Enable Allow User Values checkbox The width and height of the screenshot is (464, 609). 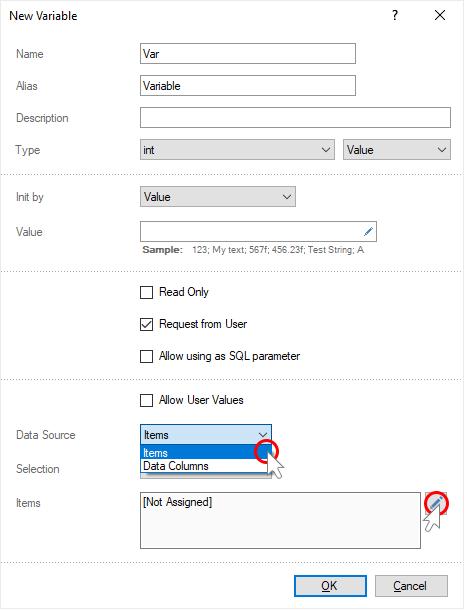(146, 400)
